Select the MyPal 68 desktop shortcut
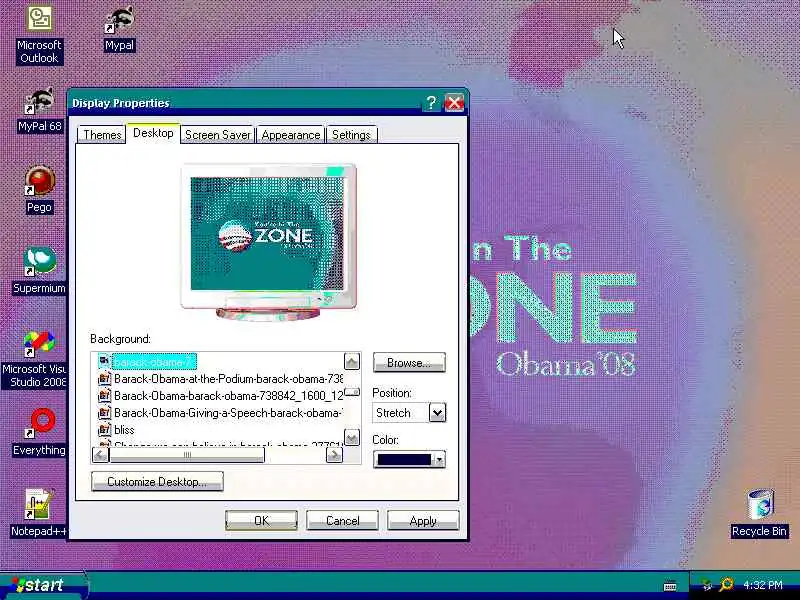The image size is (800, 600). tap(39, 111)
